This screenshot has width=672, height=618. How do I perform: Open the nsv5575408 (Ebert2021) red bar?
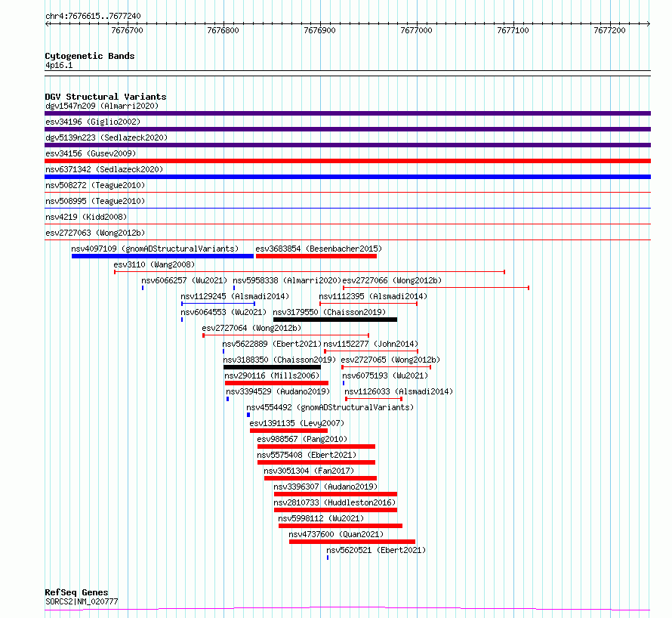(x=316, y=462)
